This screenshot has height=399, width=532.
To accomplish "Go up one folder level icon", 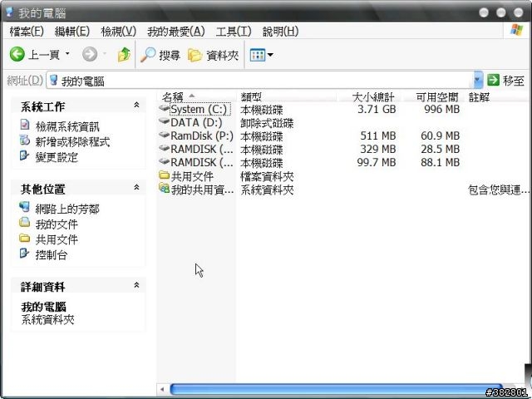I will pos(124,54).
